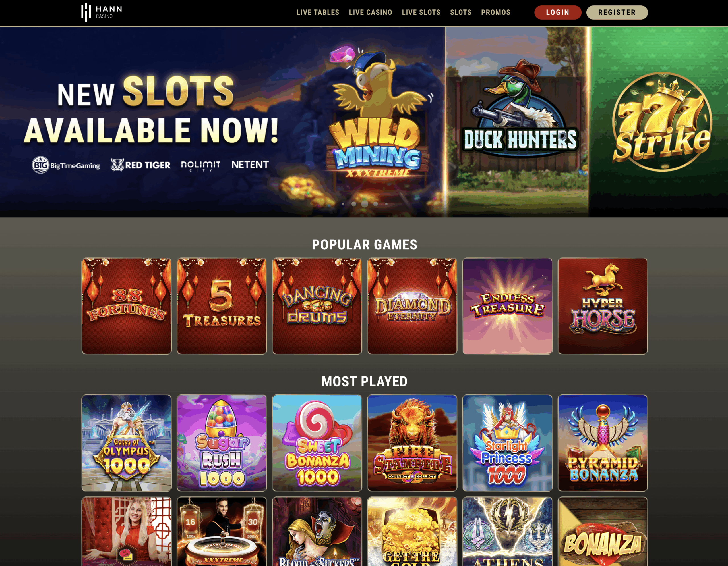Go to the Live Casino section
728x566 pixels.
[370, 12]
